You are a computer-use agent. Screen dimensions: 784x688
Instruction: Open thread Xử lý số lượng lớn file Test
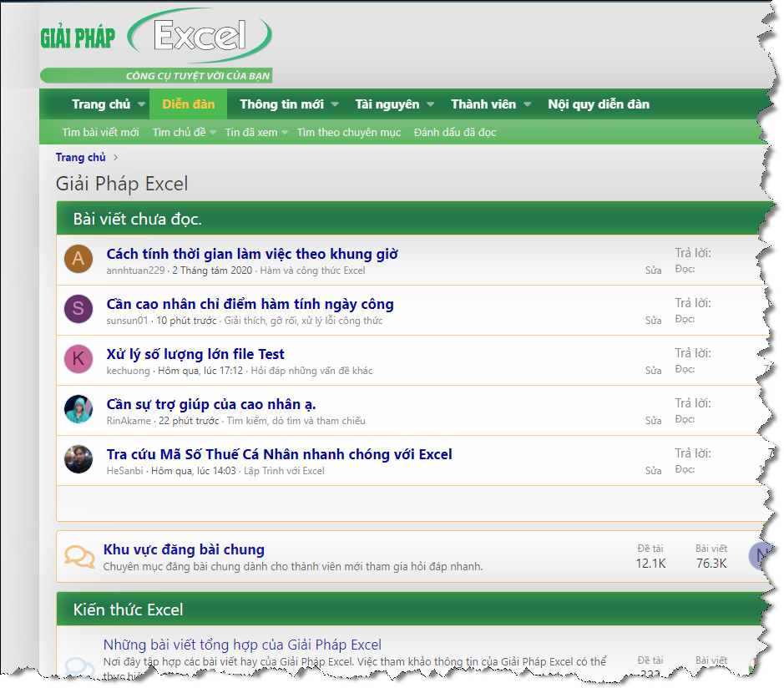pyautogui.click(x=195, y=354)
